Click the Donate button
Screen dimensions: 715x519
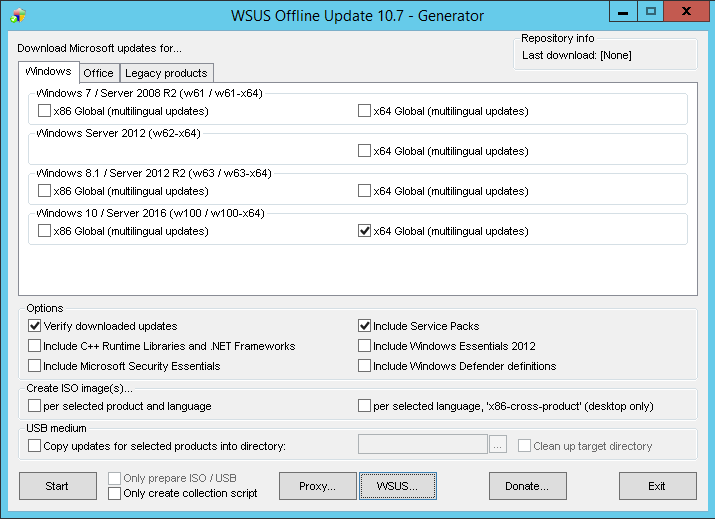pyautogui.click(x=528, y=486)
